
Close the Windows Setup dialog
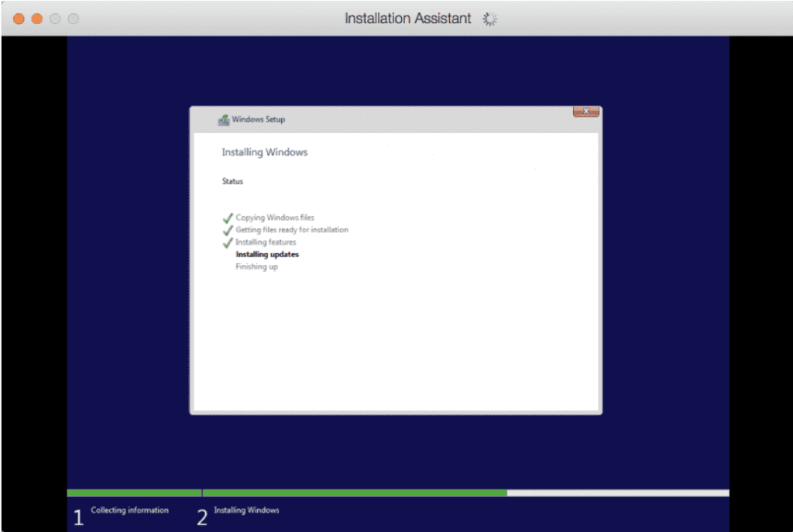[585, 112]
